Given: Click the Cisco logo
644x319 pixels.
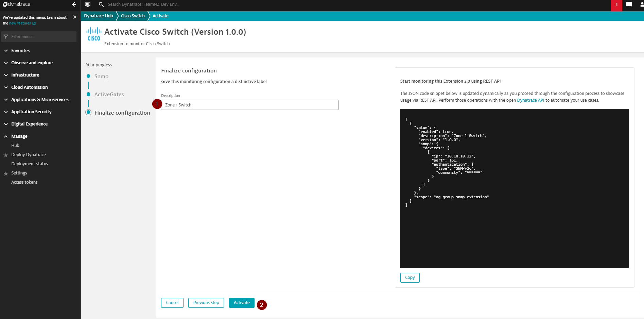Looking at the screenshot, I should tap(94, 34).
